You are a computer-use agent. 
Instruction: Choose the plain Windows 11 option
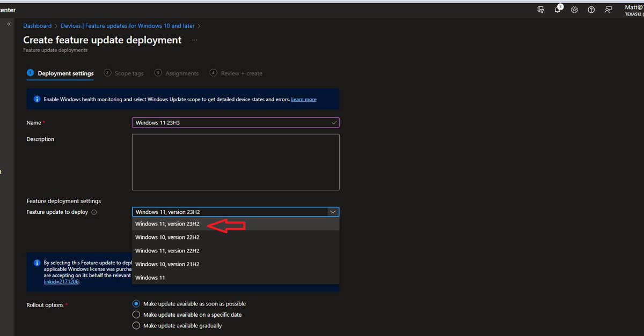tap(236, 278)
